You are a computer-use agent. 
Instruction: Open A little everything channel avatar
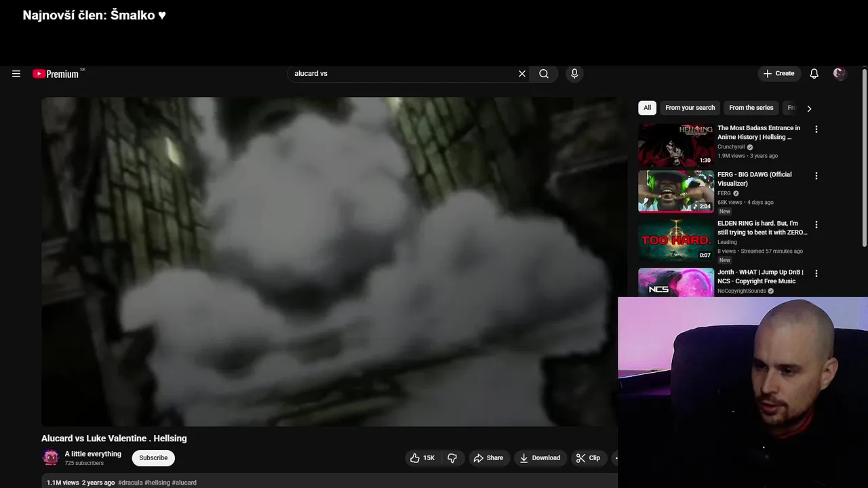[51, 457]
